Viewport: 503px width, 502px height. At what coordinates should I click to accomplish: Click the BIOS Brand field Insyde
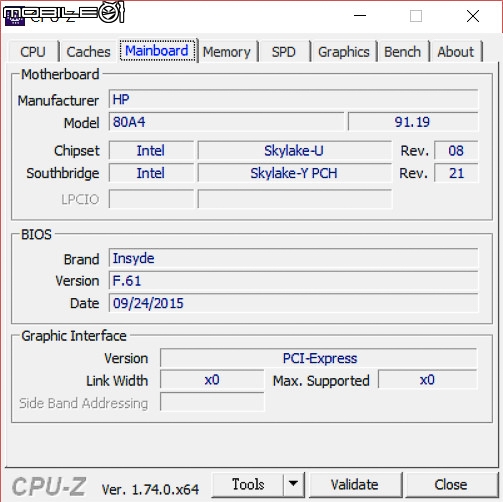[x=294, y=258]
